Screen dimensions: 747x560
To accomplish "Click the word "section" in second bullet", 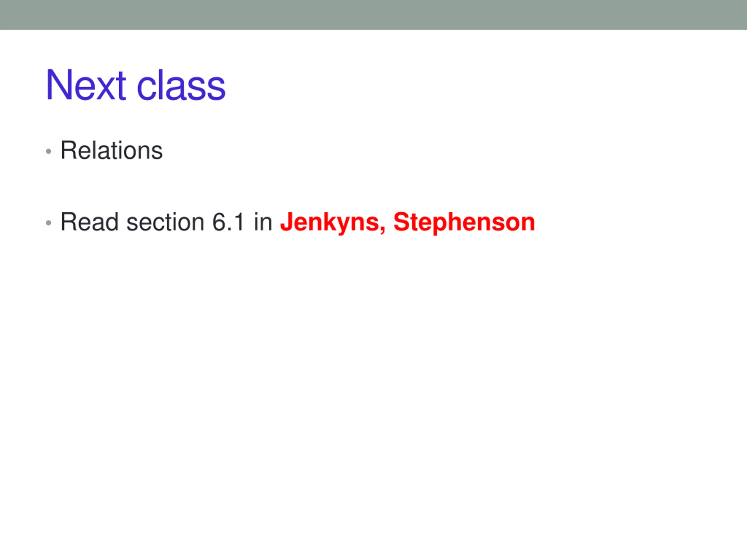I will click(165, 223).
